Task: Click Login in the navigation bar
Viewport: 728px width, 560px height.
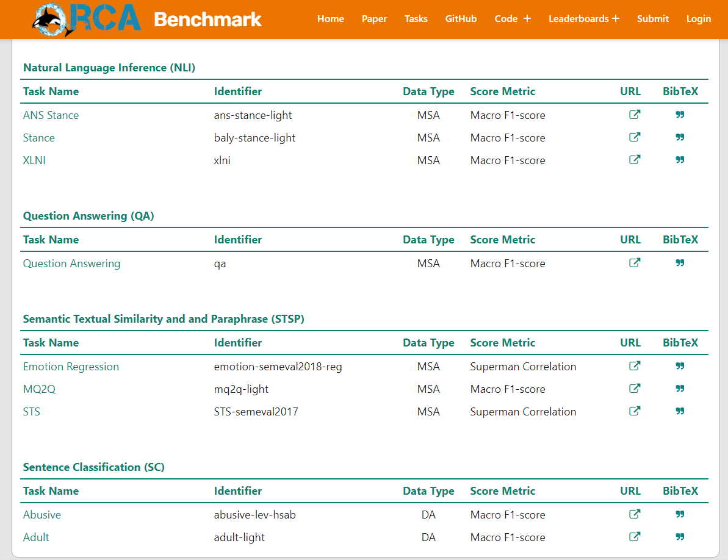Action: point(698,18)
